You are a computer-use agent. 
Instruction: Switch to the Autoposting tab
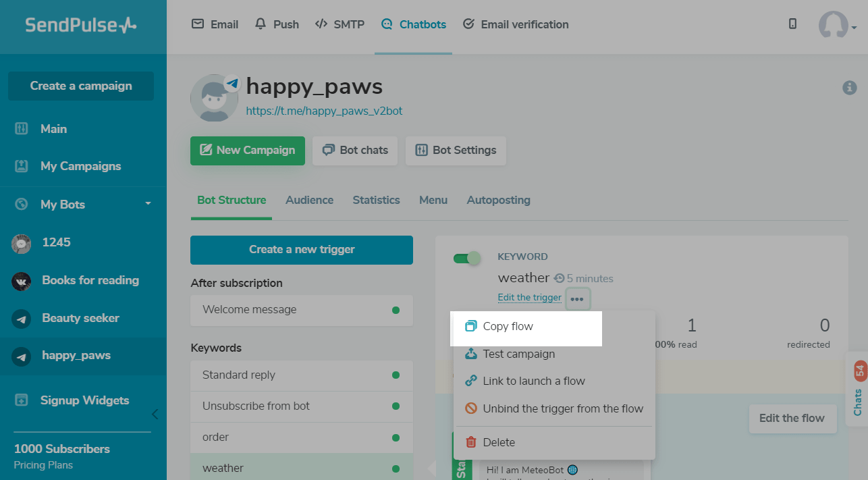point(499,200)
